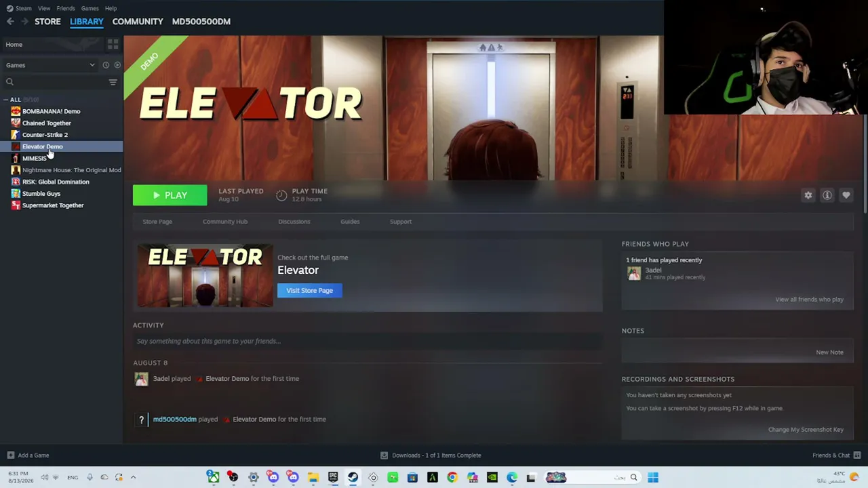
Task: Sort library by recent activity clock icon
Action: coord(106,65)
